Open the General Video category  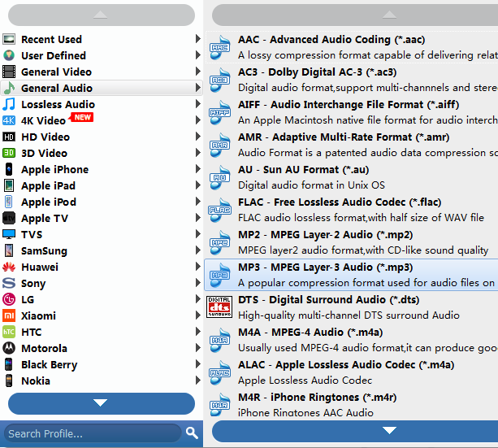[x=56, y=72]
